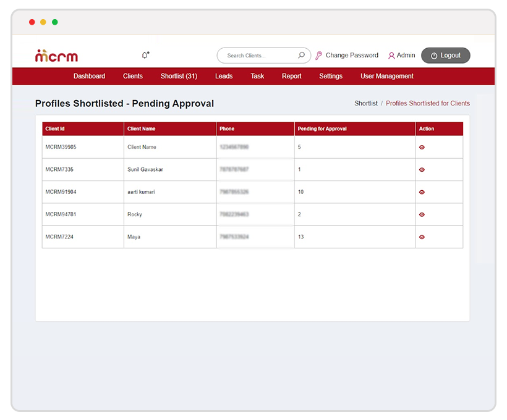Select the Report menu item
507x420 pixels.
291,76
